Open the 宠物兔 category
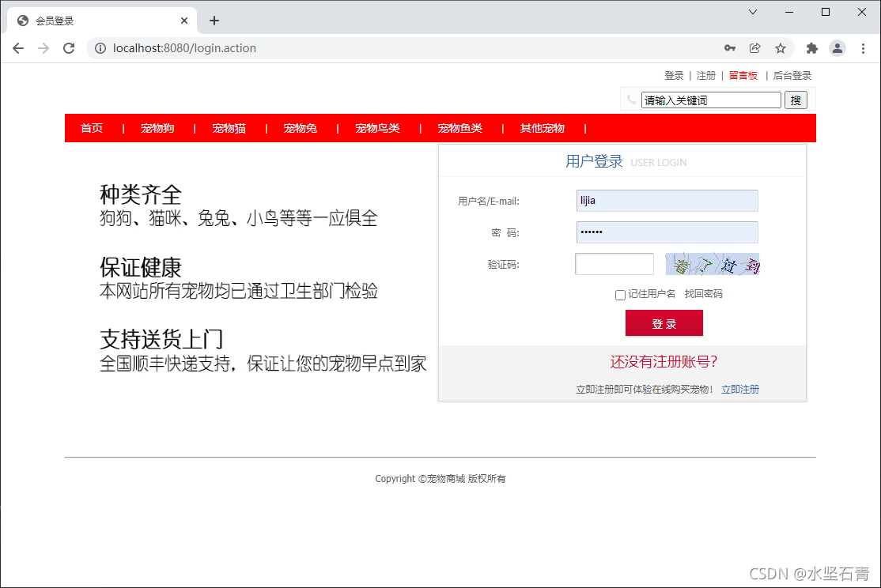881x588 pixels. (x=300, y=128)
